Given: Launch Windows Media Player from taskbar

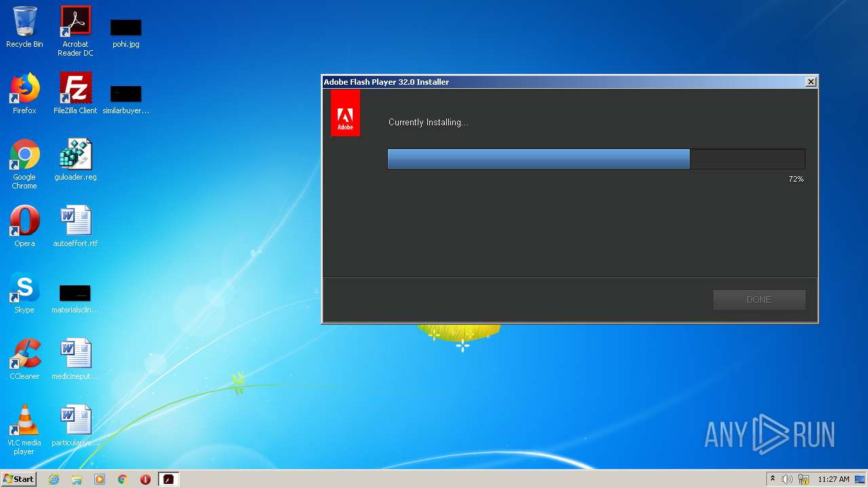Looking at the screenshot, I should (100, 479).
